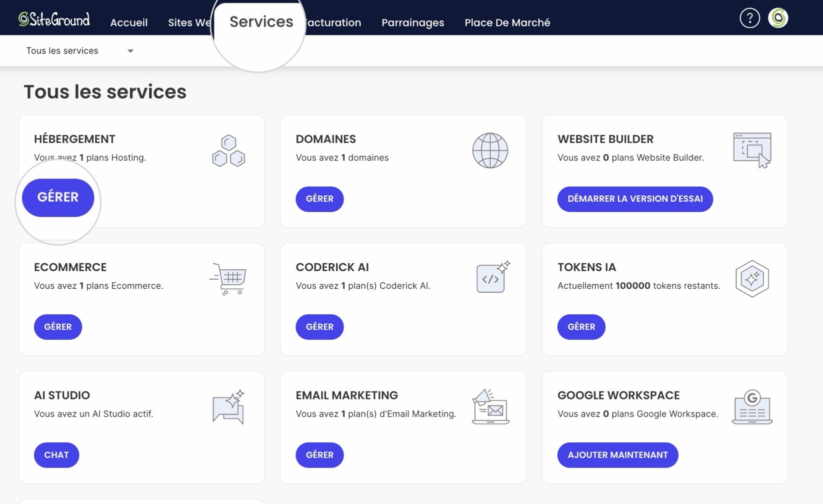The height and width of the screenshot is (504, 823).
Task: Open the AI Studio Chat button
Action: (x=56, y=455)
